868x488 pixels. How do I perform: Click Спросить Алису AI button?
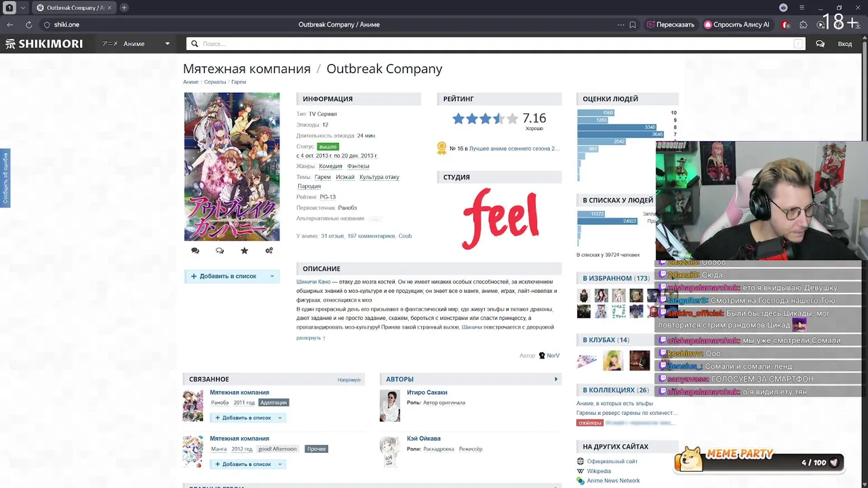click(x=737, y=24)
